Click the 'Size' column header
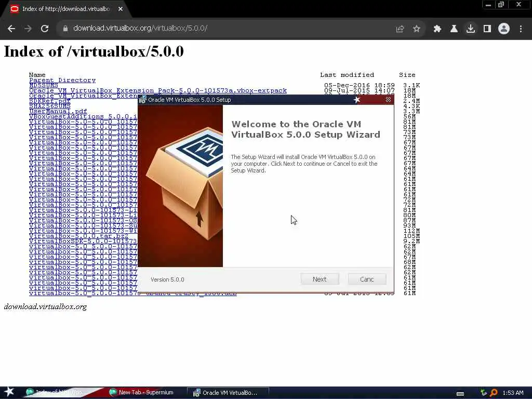Image resolution: width=532 pixels, height=399 pixels. coord(407,75)
